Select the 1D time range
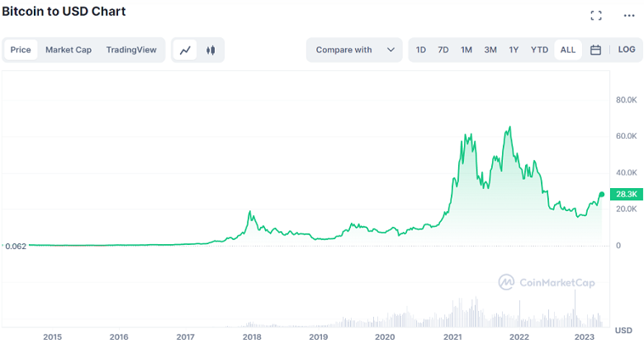Screen dimensions: 644x344 (x=421, y=50)
